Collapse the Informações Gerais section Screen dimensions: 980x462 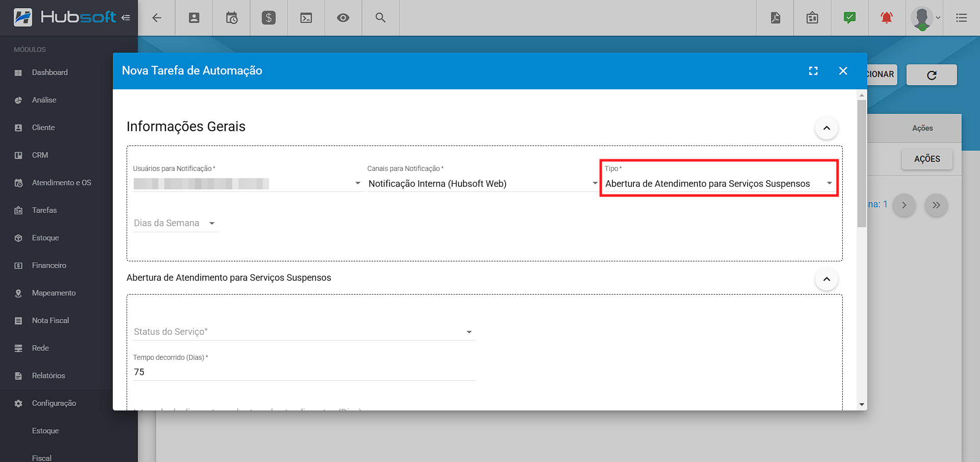pyautogui.click(x=826, y=128)
